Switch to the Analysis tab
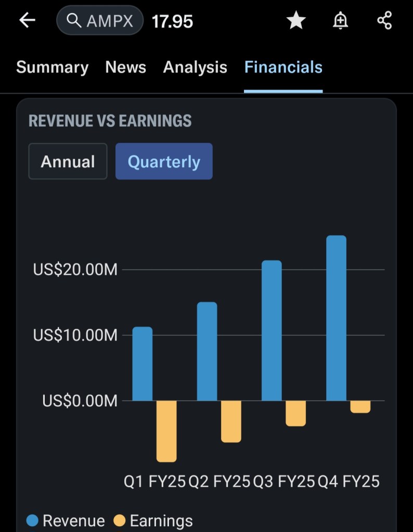This screenshot has width=413, height=532. point(195,68)
